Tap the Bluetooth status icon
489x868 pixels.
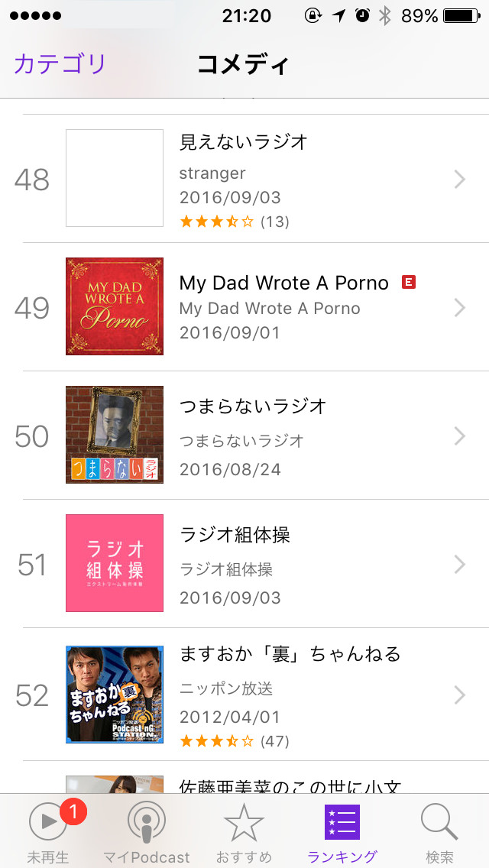384,16
